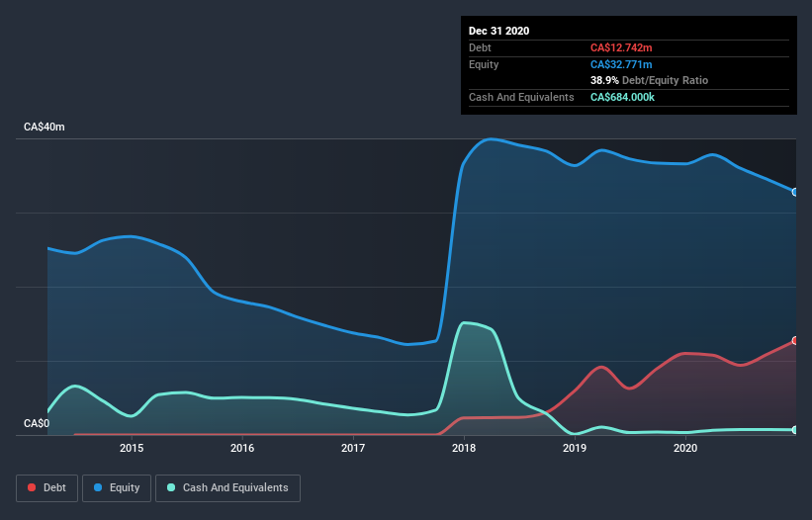Click the Cash And Equivalents tooltip label

[x=521, y=97]
